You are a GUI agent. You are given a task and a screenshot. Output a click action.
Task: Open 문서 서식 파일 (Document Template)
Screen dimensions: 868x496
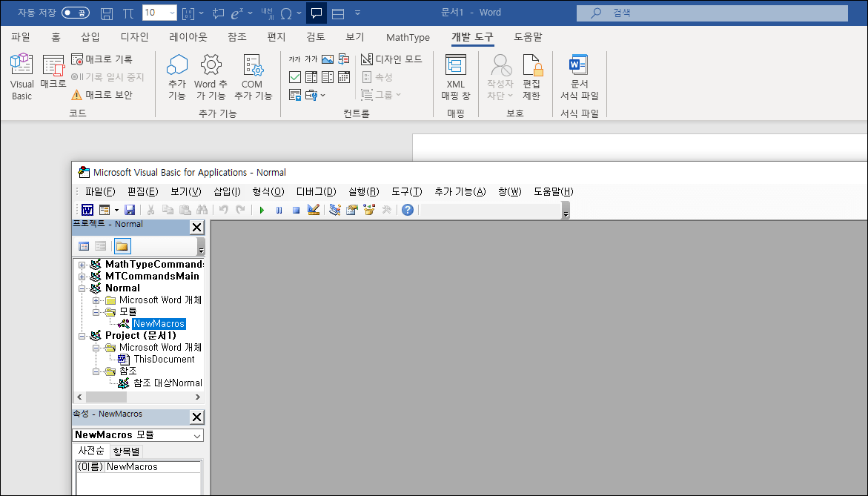pyautogui.click(x=579, y=77)
